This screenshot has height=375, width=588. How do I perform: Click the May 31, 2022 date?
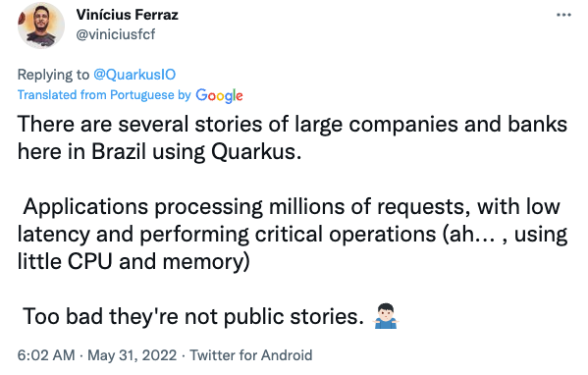(132, 355)
